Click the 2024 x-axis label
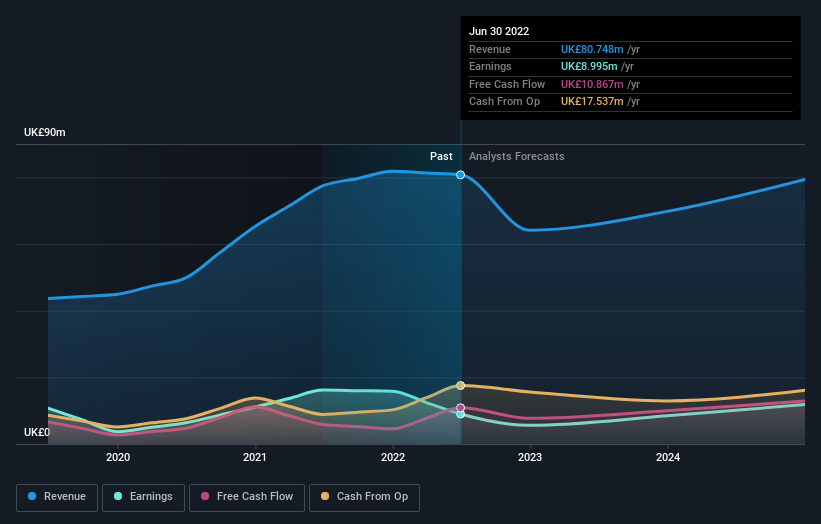821x524 pixels. pos(668,458)
